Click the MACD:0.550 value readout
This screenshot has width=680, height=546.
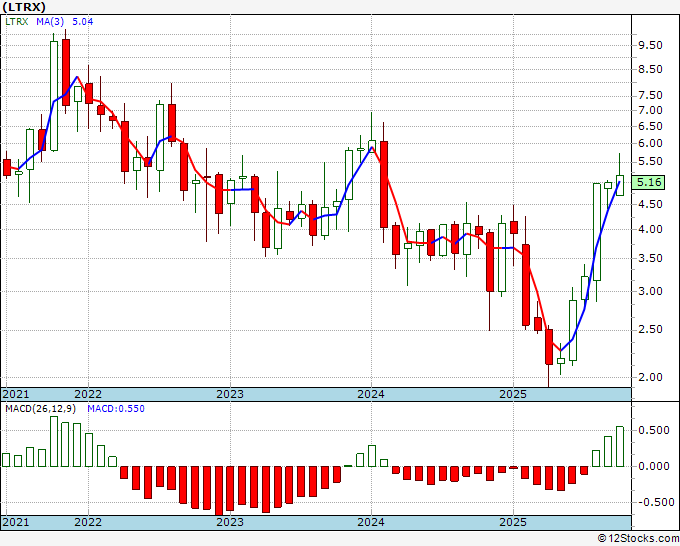pyautogui.click(x=116, y=409)
